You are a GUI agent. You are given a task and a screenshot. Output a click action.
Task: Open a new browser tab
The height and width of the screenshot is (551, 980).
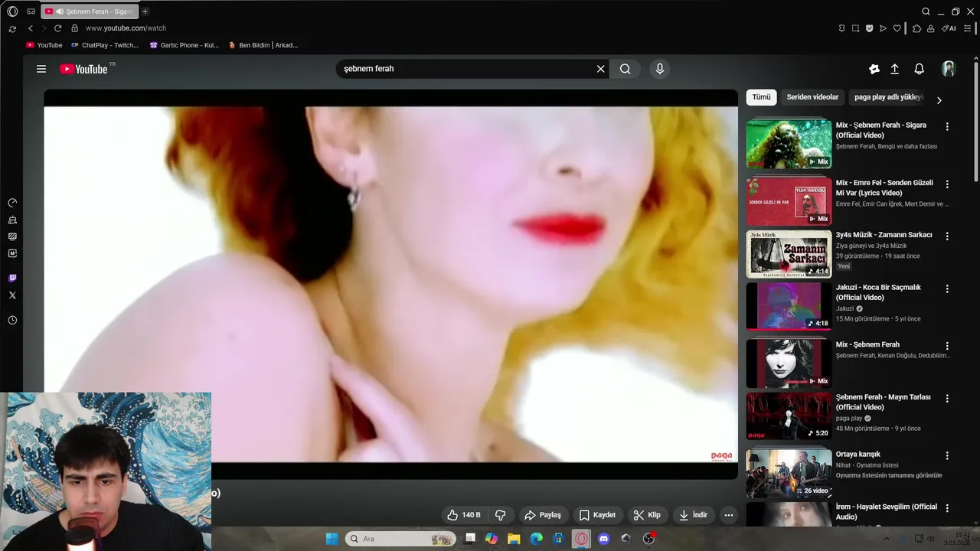click(x=145, y=11)
